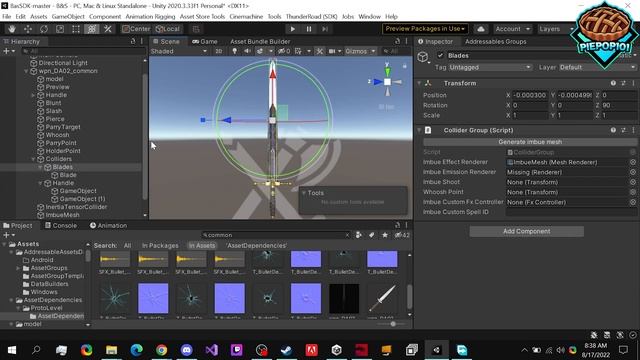Open object picker for Whoosh Point
Viewport: 640px width, 360px height.
633,192
